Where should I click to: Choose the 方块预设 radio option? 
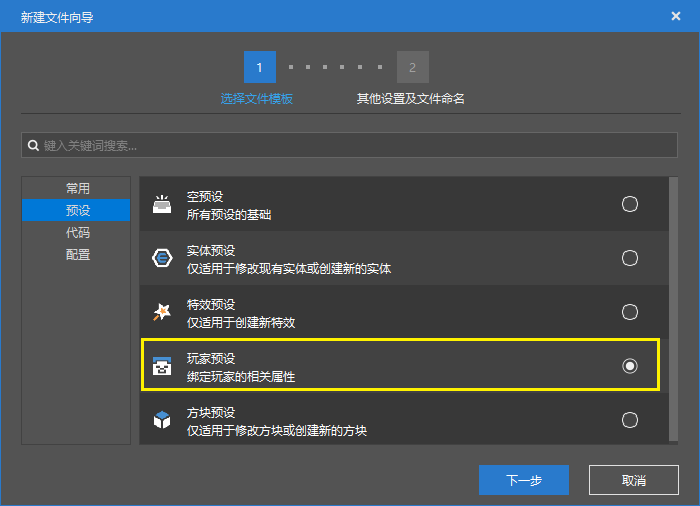click(630, 420)
